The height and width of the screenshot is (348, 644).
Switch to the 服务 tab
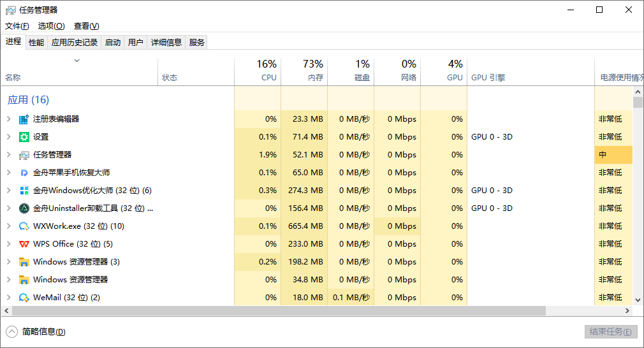[x=197, y=42]
